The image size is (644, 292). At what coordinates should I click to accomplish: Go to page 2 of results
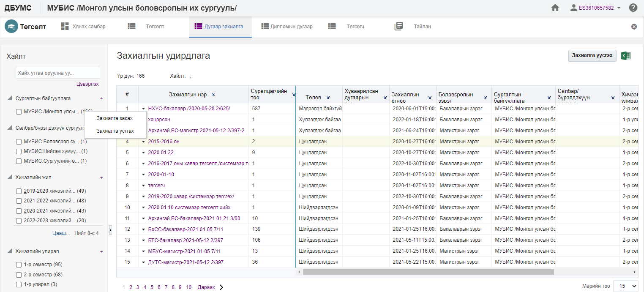pos(131,287)
